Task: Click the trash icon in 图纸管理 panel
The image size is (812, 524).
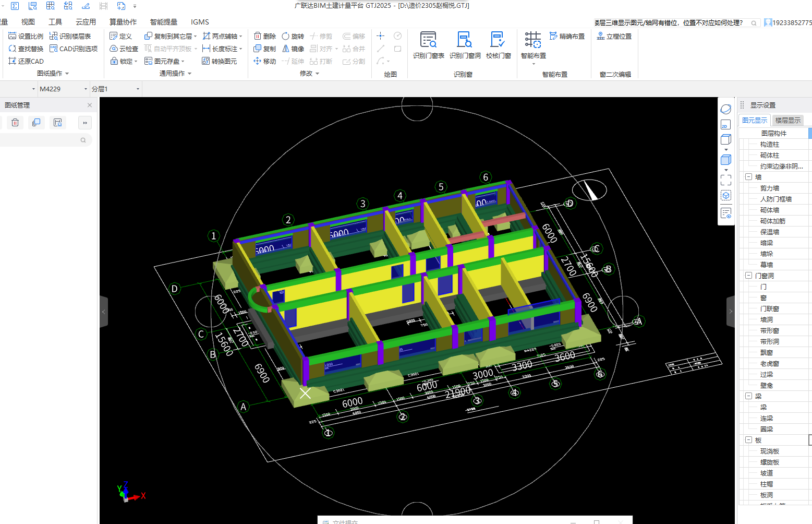Action: coord(15,123)
